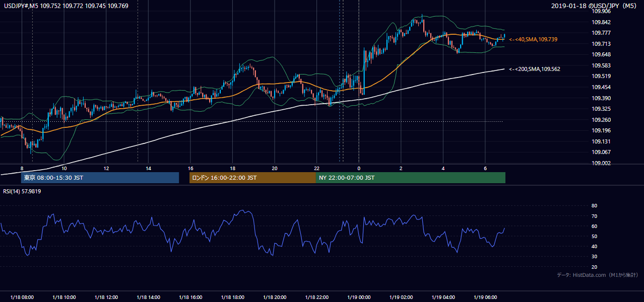Viewport: 644px width, 302px height.
Task: Click hour tick 2 on chart axis
Action: coord(401,168)
